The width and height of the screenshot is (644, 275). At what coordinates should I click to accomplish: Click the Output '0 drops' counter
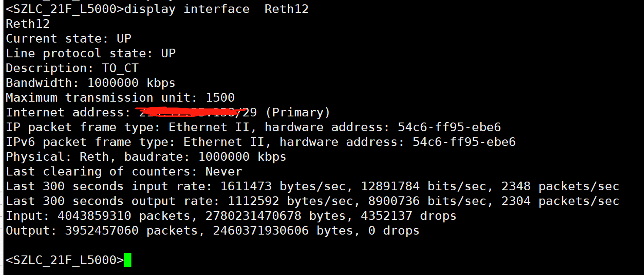pos(394,231)
